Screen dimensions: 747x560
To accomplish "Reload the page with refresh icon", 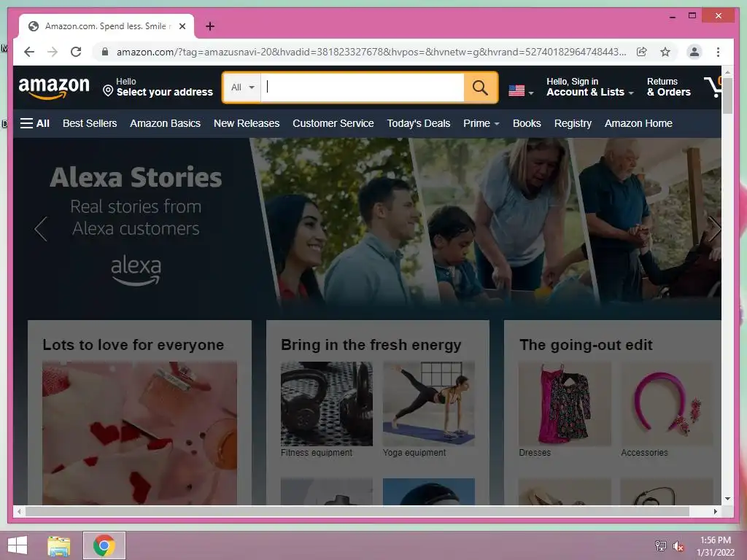I will click(76, 52).
